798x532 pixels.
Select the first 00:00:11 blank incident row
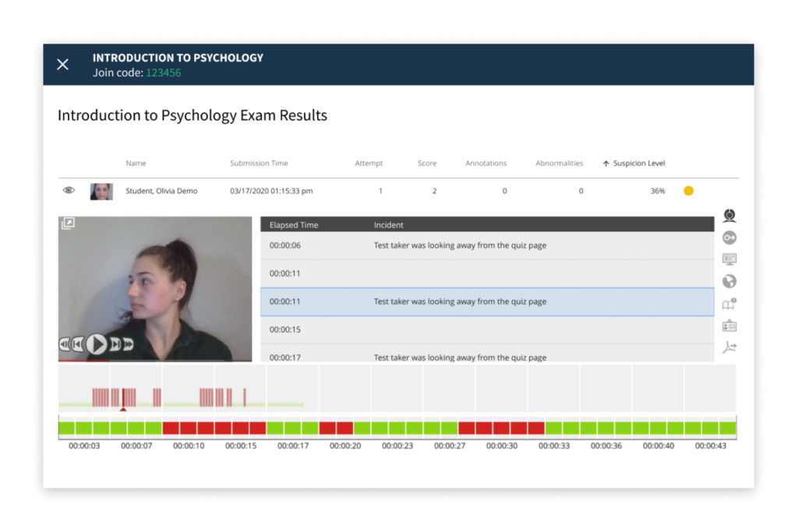click(487, 273)
